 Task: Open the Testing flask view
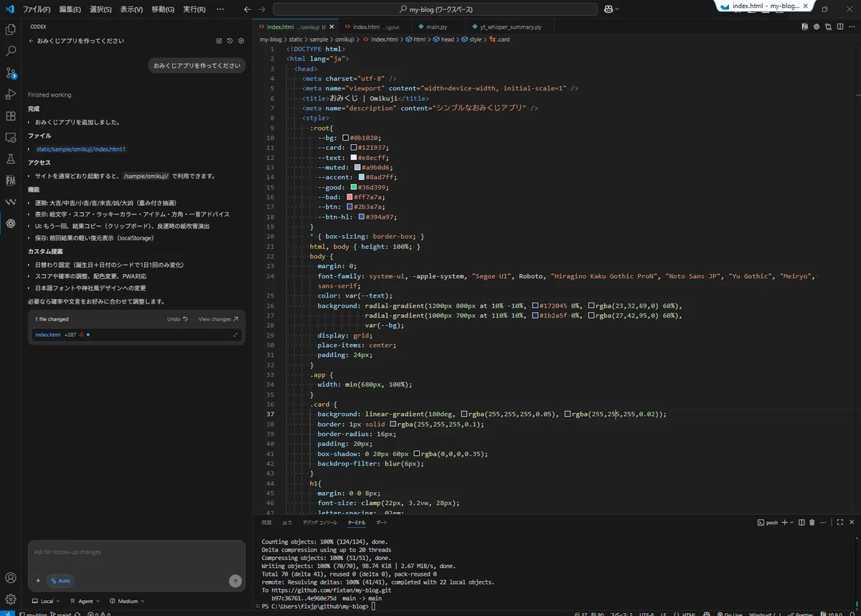[11, 158]
